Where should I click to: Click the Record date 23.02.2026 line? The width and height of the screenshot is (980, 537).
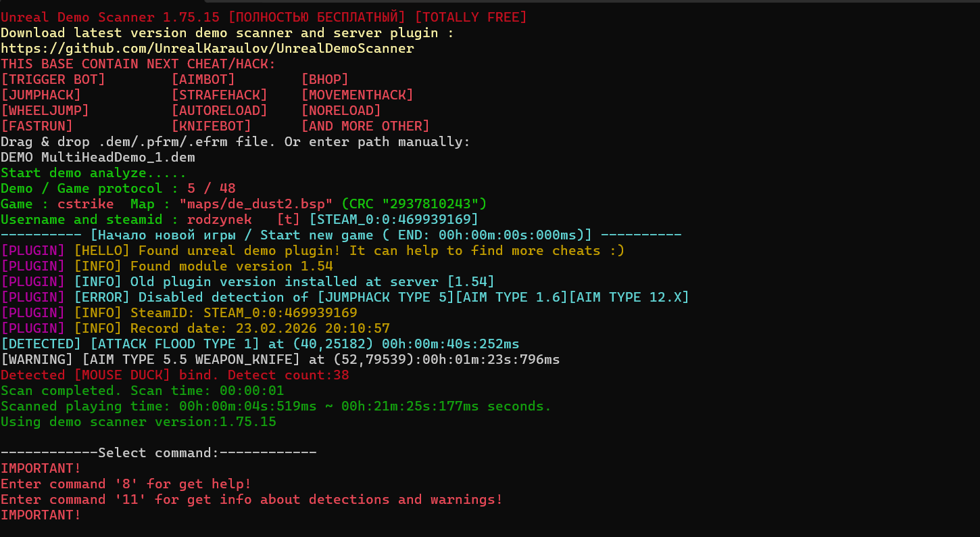(260, 329)
